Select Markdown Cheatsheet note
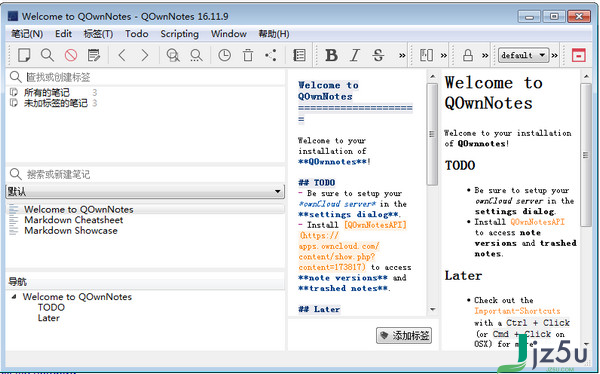The height and width of the screenshot is (374, 600). 73,220
